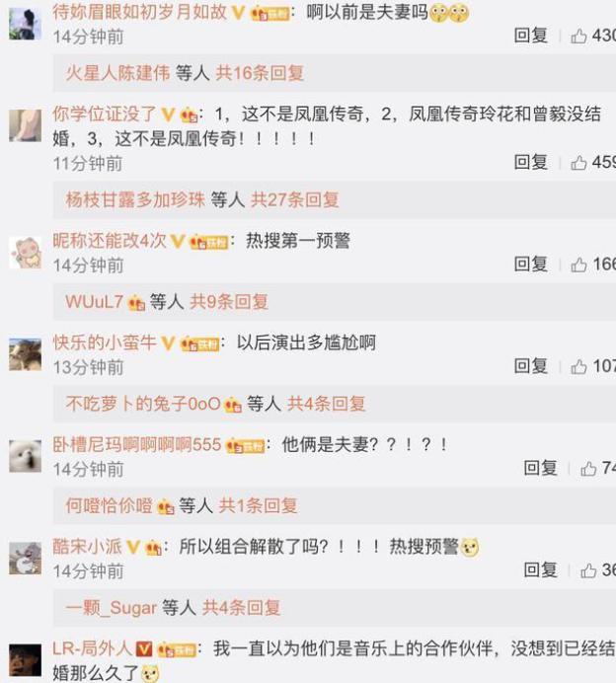Open LR-局外人's avatar picture
Image resolution: width=616 pixels, height=683 pixels.
[26, 660]
